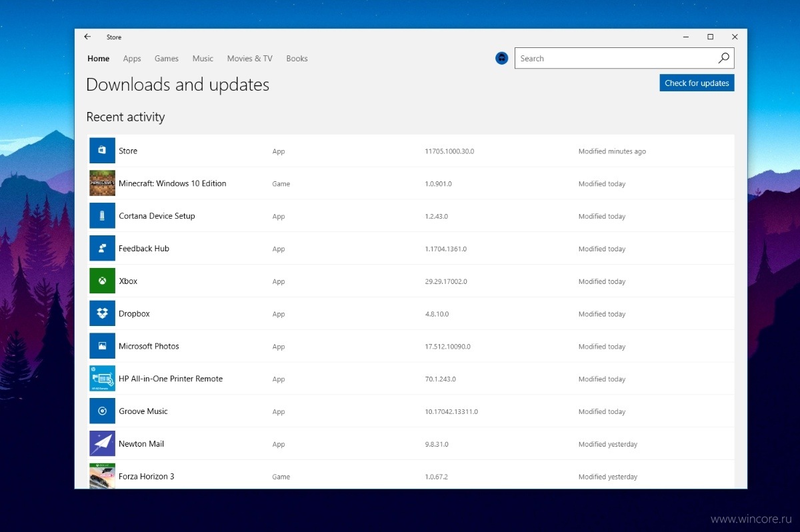Open the Forza Horizon 3 name
800x532 pixels.
point(147,477)
